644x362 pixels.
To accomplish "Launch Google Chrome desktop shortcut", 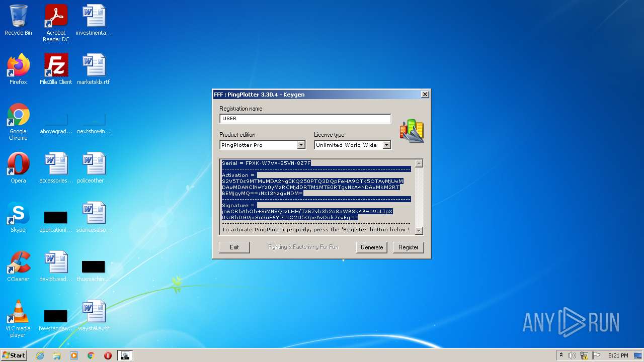I will 18,122.
